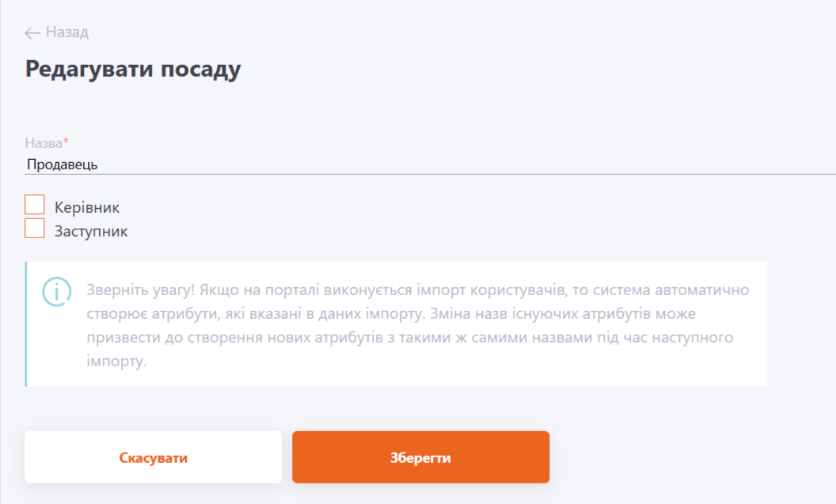Click the "Керівник" checkbox label
The image size is (836, 504).
point(87,207)
